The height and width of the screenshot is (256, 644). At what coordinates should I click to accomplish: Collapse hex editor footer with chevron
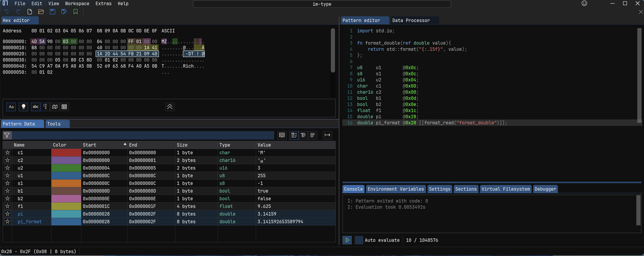click(170, 107)
